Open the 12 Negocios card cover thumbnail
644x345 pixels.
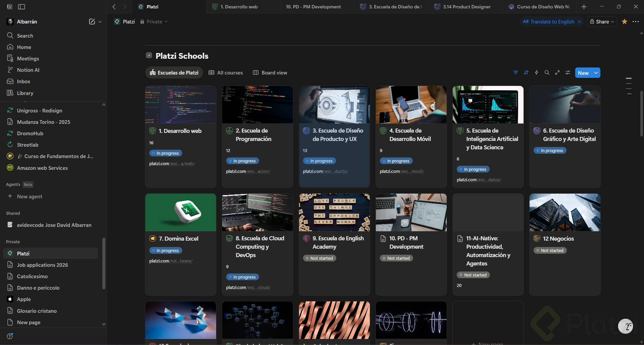click(x=564, y=212)
